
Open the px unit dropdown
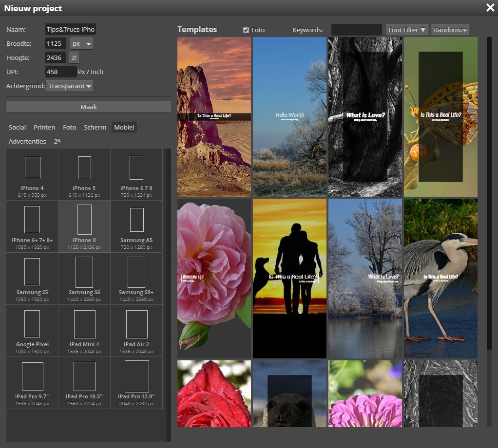click(81, 44)
